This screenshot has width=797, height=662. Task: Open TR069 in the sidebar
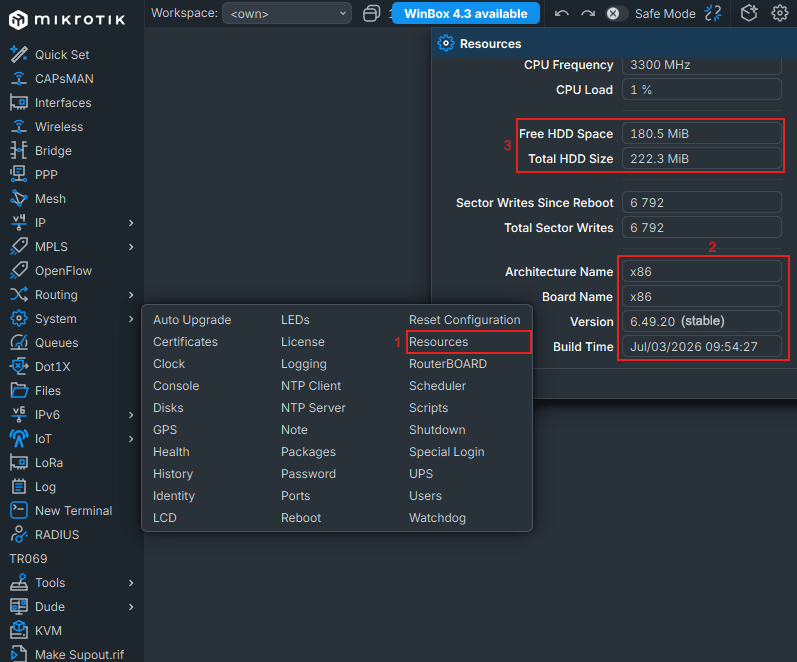[28, 559]
